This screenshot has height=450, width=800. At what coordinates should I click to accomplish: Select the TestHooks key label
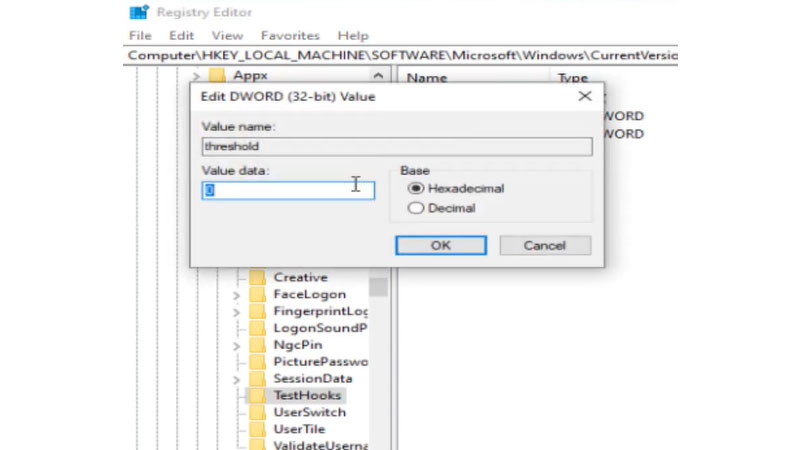point(307,395)
